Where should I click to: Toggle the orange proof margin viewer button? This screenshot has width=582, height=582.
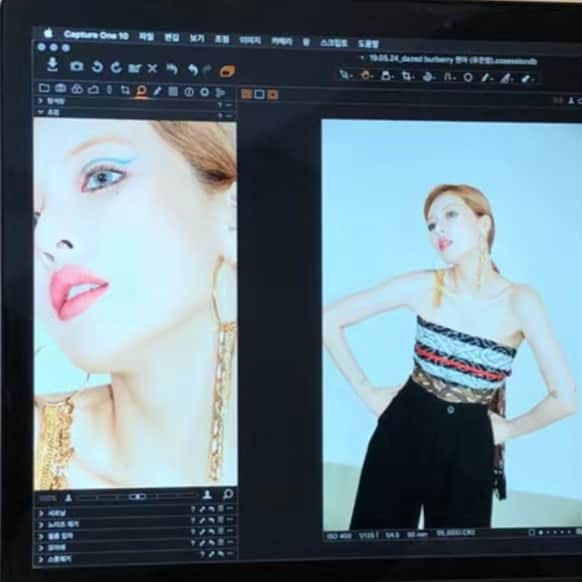[272, 95]
